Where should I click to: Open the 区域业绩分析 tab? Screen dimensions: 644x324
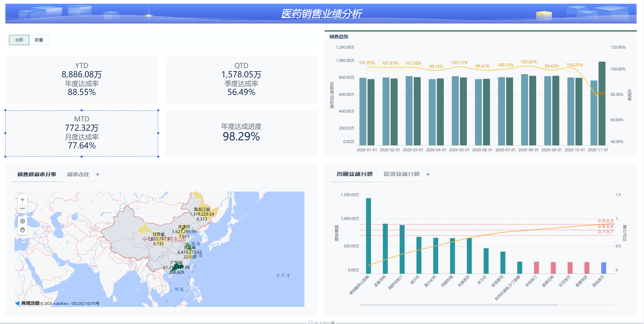point(401,174)
